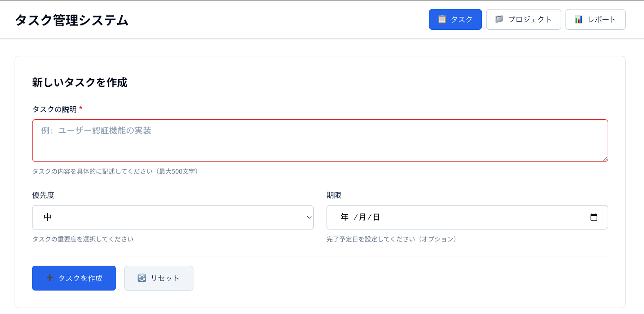Click the folder icon on プロジェクト button

tap(499, 19)
